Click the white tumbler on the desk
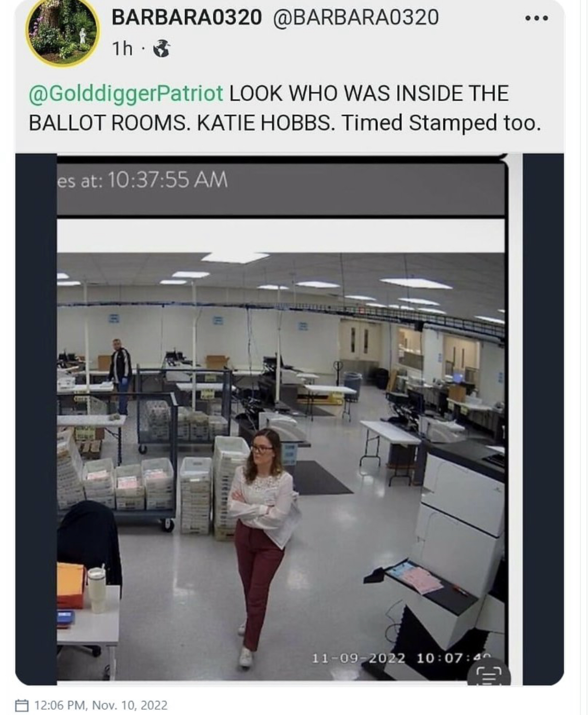The image size is (588, 715). coord(97,589)
